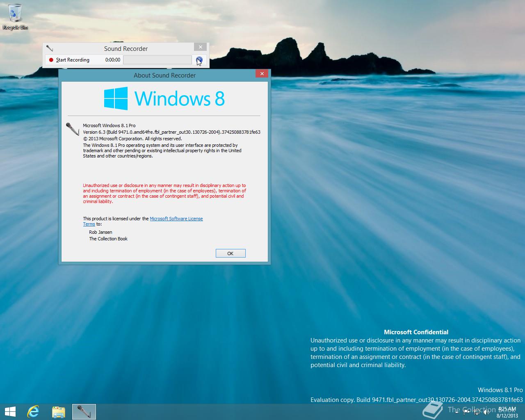Click Sound Recorder taskbar button
525x420 pixels.
pos(84,411)
